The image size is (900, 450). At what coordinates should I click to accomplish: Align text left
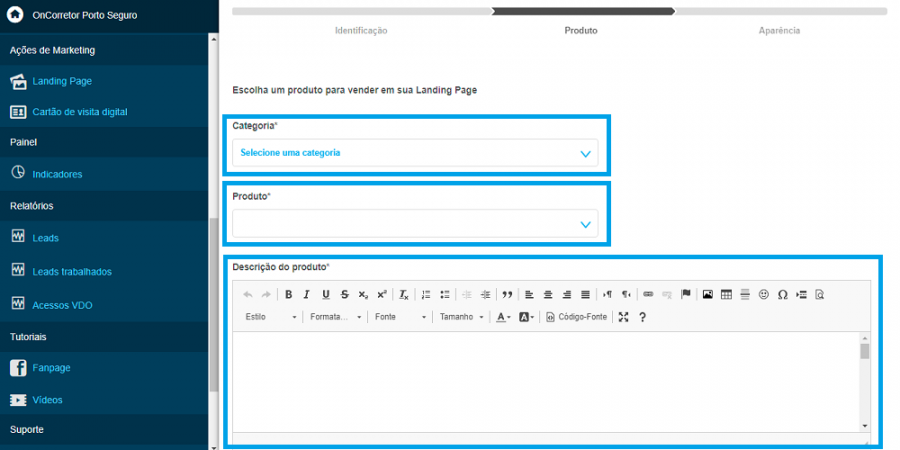[x=529, y=294]
